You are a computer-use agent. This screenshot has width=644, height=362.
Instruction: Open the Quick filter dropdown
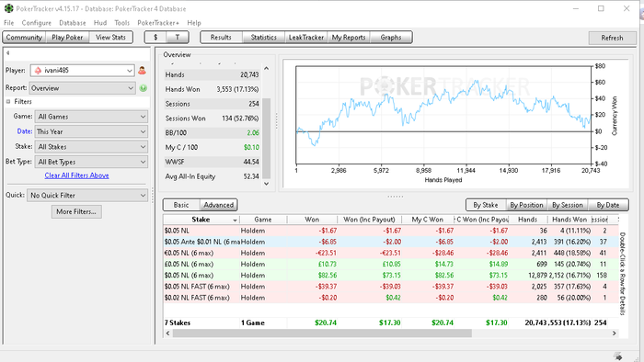(x=87, y=196)
